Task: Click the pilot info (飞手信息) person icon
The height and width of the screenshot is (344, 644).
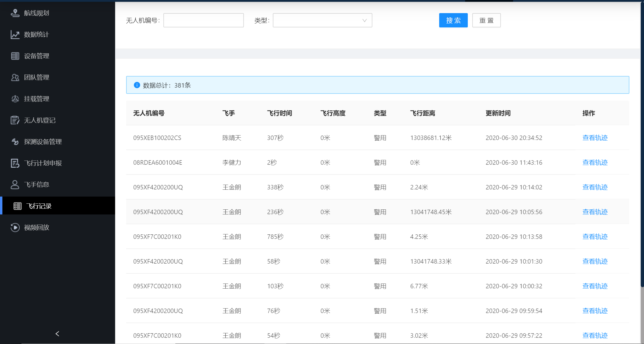Action: pyautogui.click(x=15, y=185)
